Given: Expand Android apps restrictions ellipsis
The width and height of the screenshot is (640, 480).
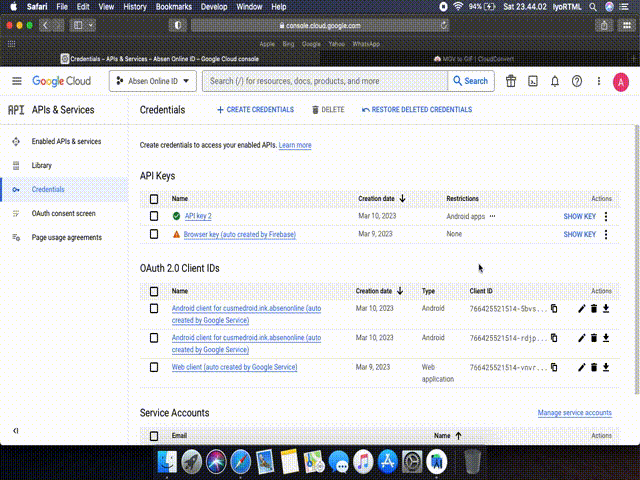Looking at the screenshot, I should click(493, 216).
